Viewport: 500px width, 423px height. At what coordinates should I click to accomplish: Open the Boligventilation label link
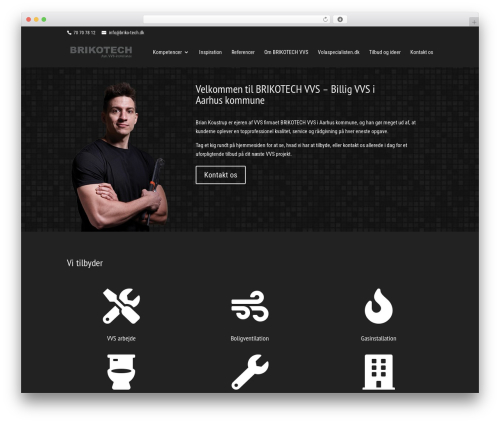[250, 339]
